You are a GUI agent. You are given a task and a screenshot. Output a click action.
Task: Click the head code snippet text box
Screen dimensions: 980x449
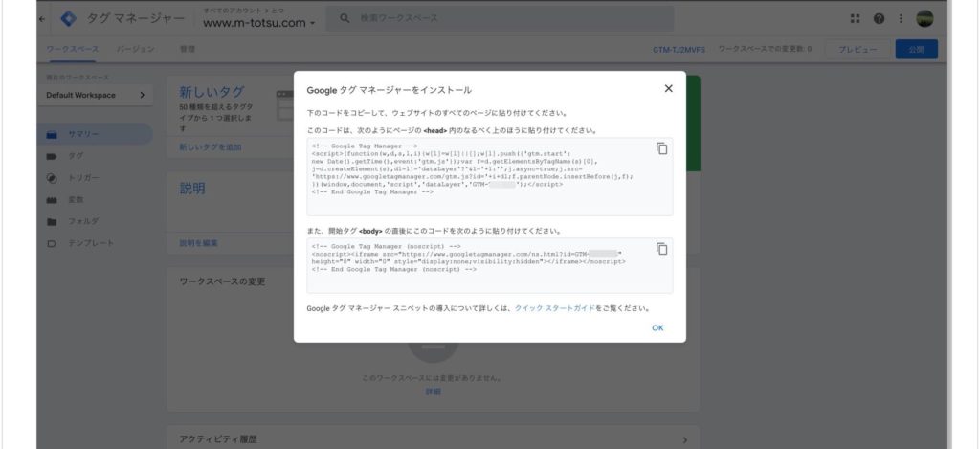click(489, 177)
